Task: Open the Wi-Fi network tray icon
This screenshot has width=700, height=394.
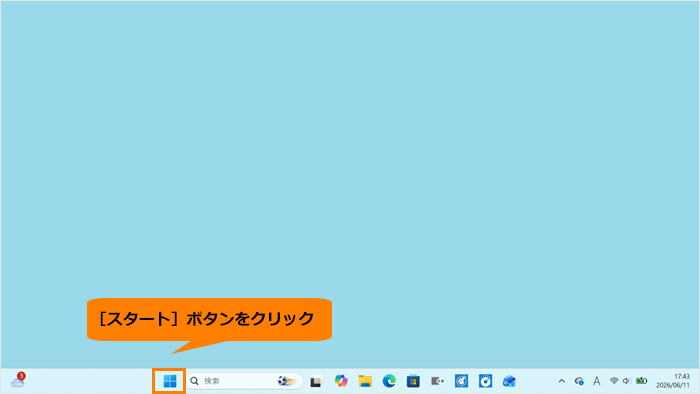Action: coord(614,381)
